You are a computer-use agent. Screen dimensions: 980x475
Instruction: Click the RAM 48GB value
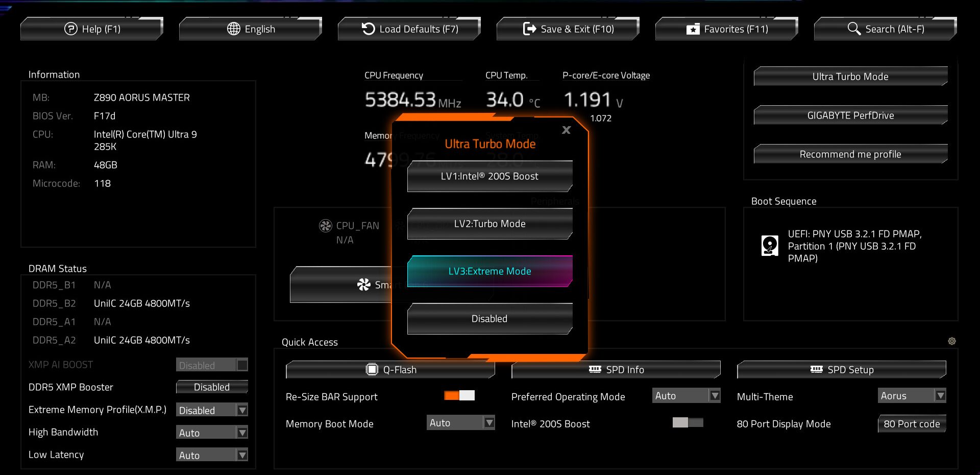(x=106, y=165)
